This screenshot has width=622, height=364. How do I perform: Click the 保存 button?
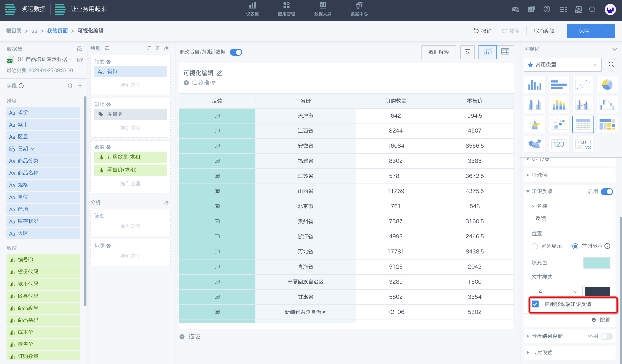coord(584,31)
